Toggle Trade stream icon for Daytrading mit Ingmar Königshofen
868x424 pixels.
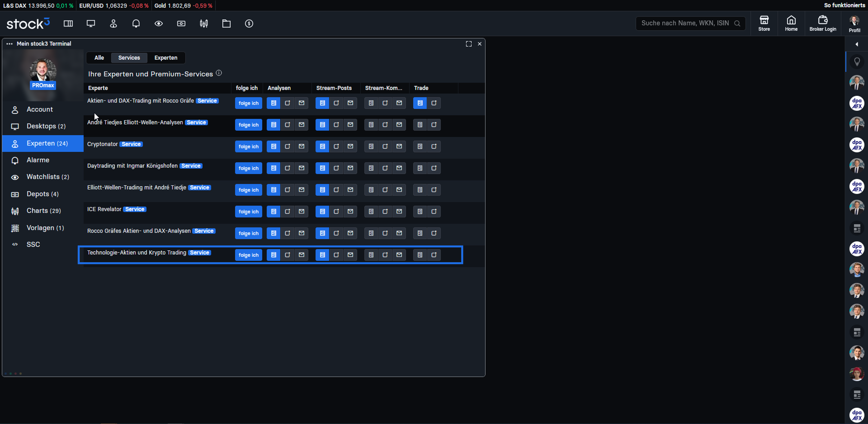pyautogui.click(x=420, y=168)
